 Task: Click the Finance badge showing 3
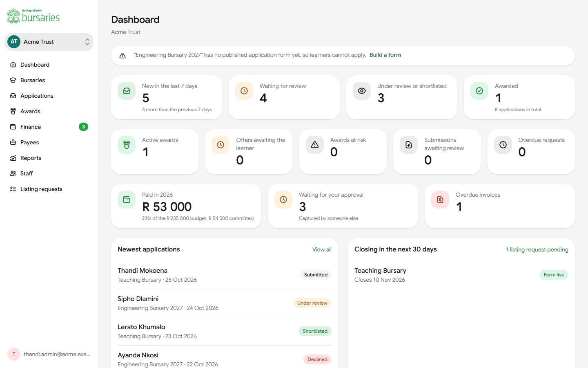83,127
